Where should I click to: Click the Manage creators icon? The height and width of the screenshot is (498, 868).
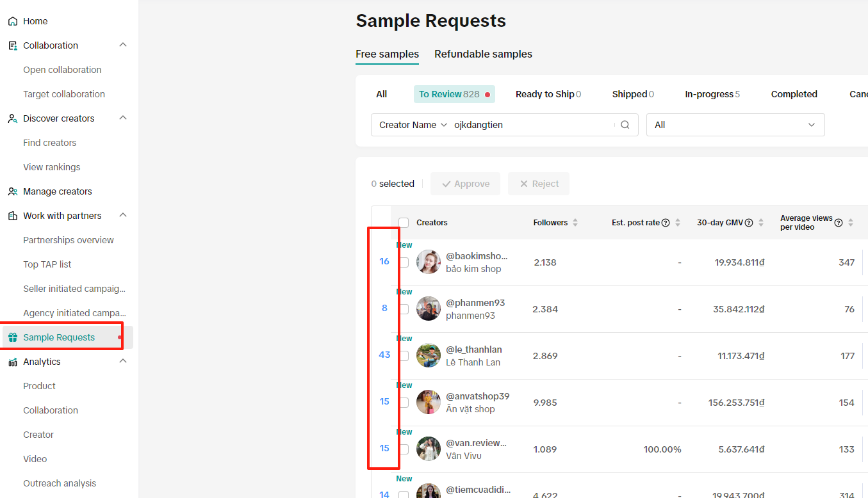13,191
